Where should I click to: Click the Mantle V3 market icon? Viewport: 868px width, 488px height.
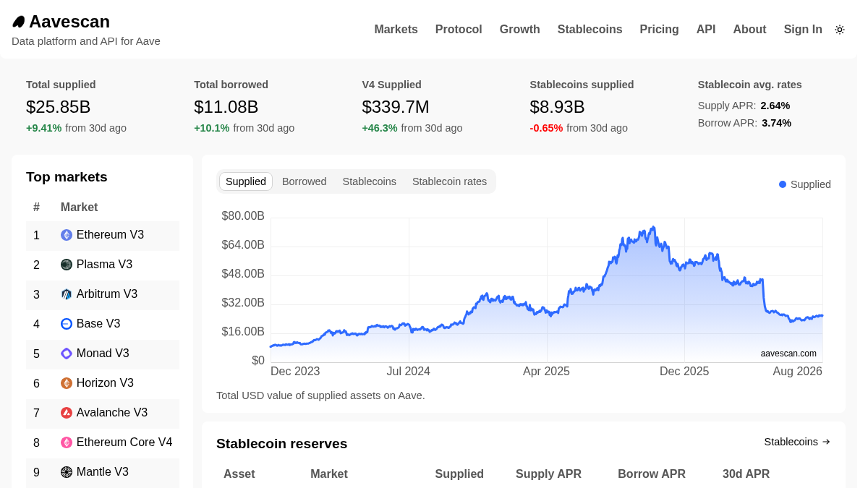tap(67, 472)
